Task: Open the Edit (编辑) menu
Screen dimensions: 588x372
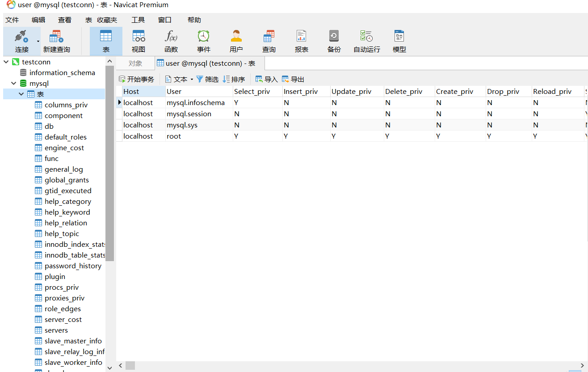Action: (38, 20)
